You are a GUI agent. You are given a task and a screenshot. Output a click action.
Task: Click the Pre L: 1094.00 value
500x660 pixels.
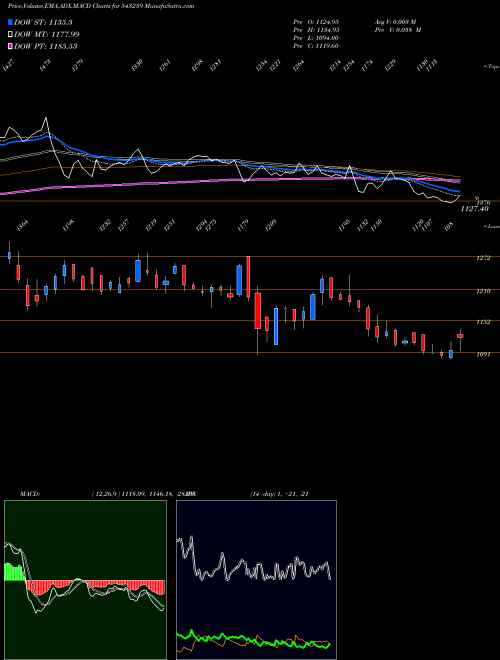click(316, 38)
